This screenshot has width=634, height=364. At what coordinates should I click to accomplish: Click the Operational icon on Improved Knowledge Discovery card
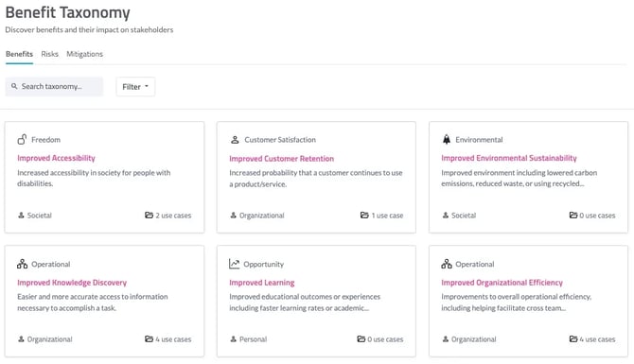tap(23, 264)
